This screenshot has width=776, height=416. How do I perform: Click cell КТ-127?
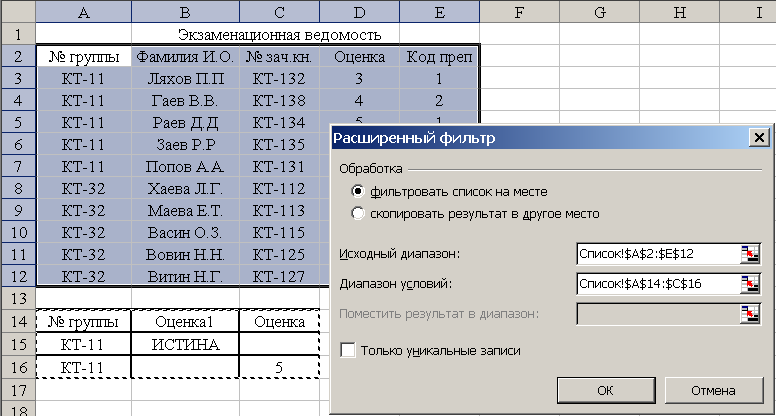pos(280,276)
